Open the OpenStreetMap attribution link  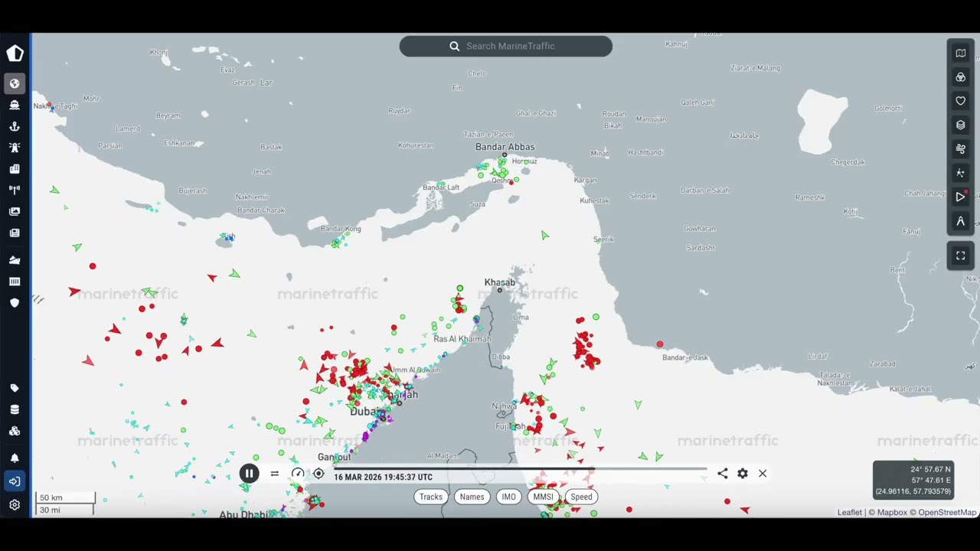pos(947,512)
